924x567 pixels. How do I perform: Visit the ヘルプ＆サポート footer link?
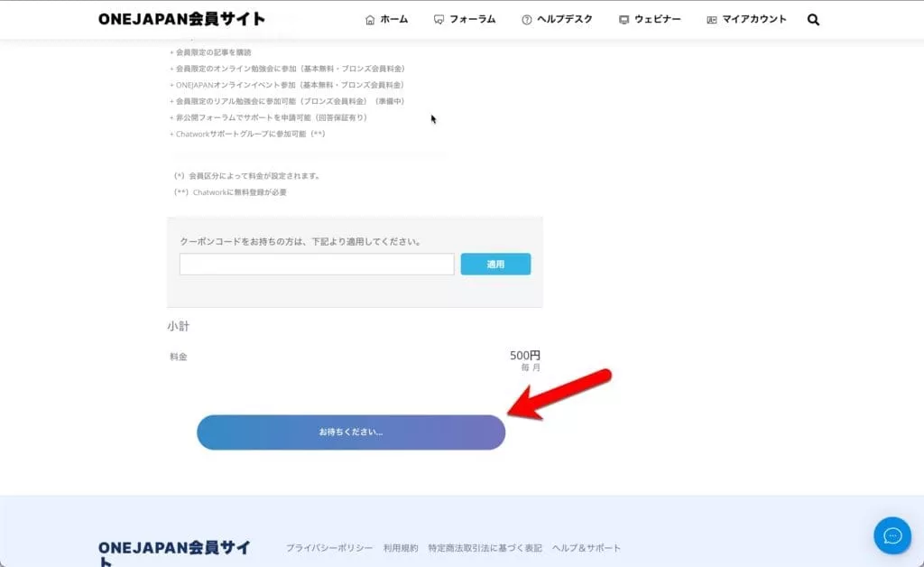pyautogui.click(x=587, y=548)
